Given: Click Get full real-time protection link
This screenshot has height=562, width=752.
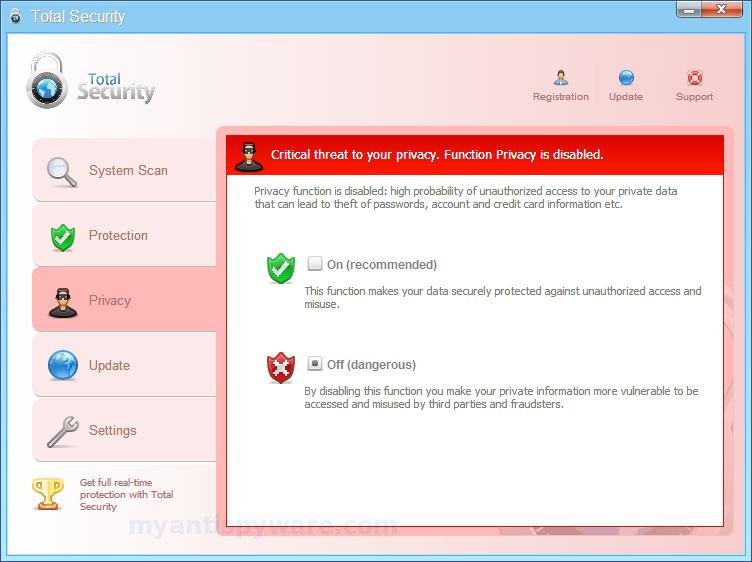Looking at the screenshot, I should pos(127,494).
